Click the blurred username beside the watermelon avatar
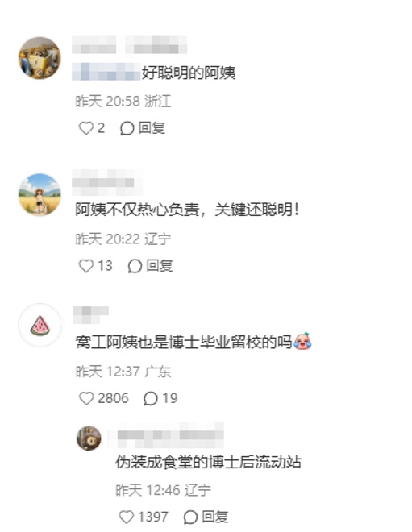 pos(91,314)
